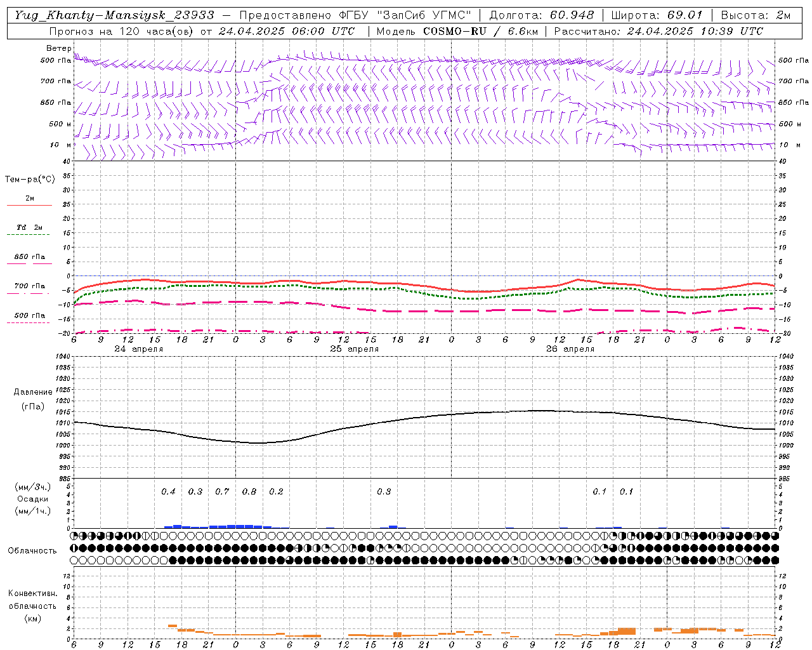Click the 0.2 precipitation value
This screenshot has width=812, height=650.
tap(276, 492)
